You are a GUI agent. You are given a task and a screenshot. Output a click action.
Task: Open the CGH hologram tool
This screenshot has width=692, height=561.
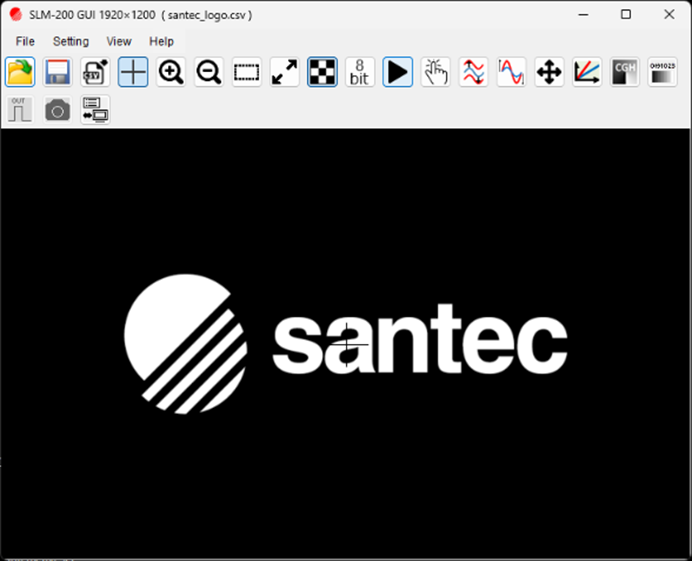[x=625, y=72]
